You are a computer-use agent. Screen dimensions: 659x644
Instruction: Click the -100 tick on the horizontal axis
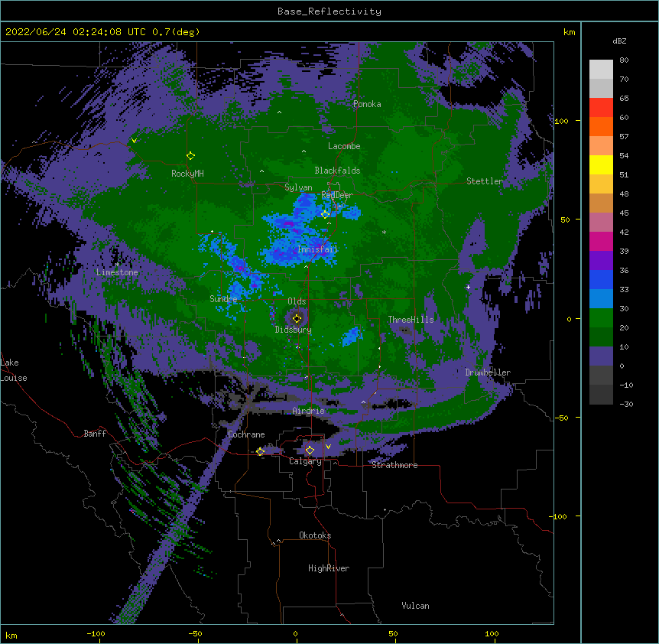[96, 633]
